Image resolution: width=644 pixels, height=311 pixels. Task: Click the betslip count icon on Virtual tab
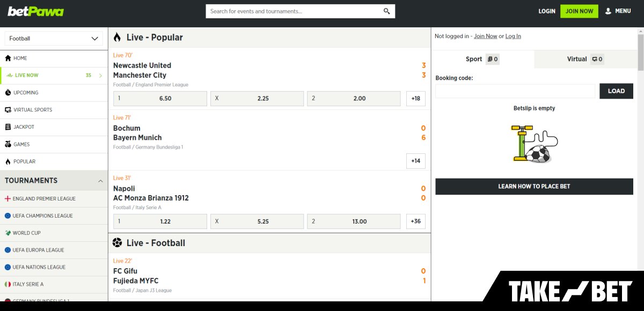(x=597, y=59)
